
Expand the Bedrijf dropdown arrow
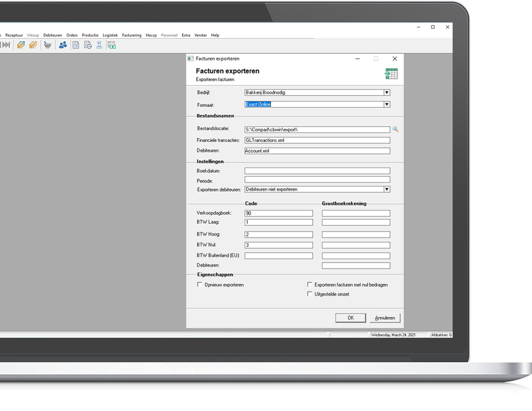click(387, 93)
